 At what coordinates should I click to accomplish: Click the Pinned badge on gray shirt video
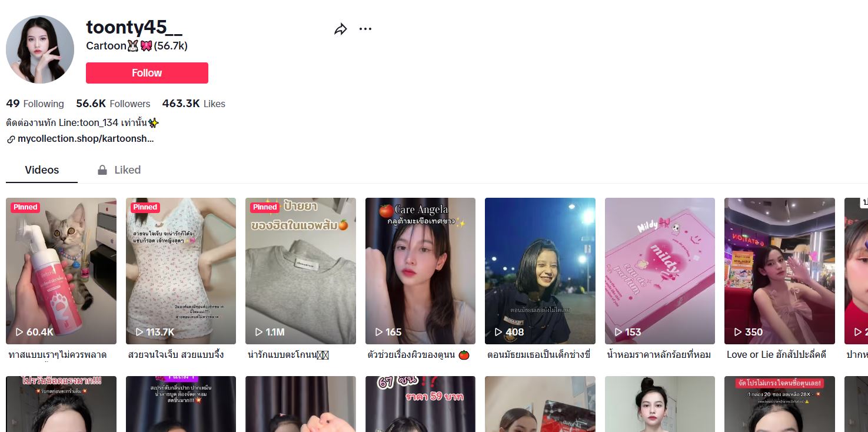[265, 207]
